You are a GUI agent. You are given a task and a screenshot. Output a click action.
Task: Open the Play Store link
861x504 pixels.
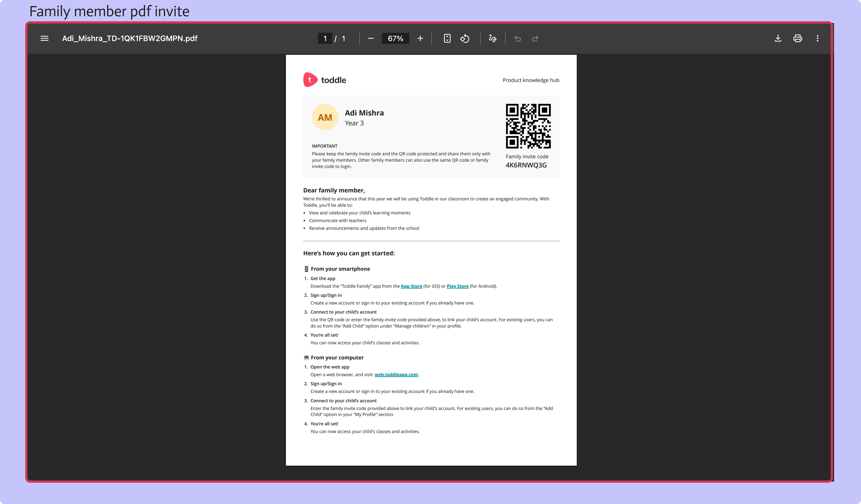pos(458,286)
